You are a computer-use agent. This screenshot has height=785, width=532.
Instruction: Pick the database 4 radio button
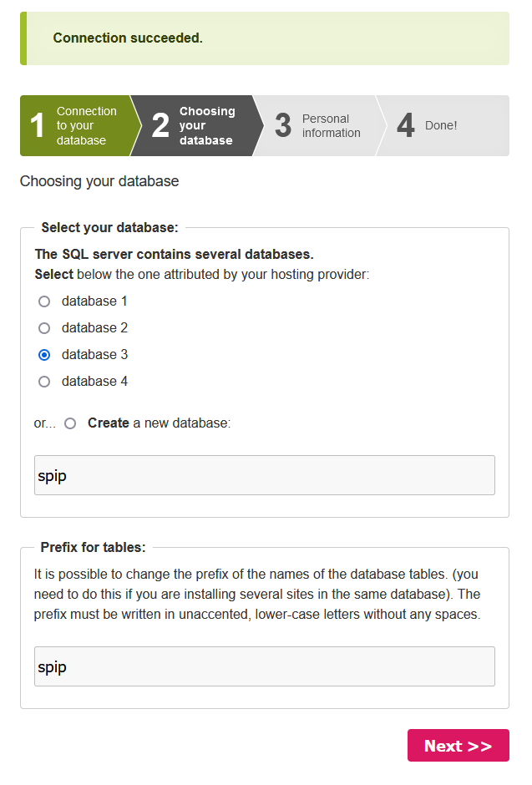point(44,382)
